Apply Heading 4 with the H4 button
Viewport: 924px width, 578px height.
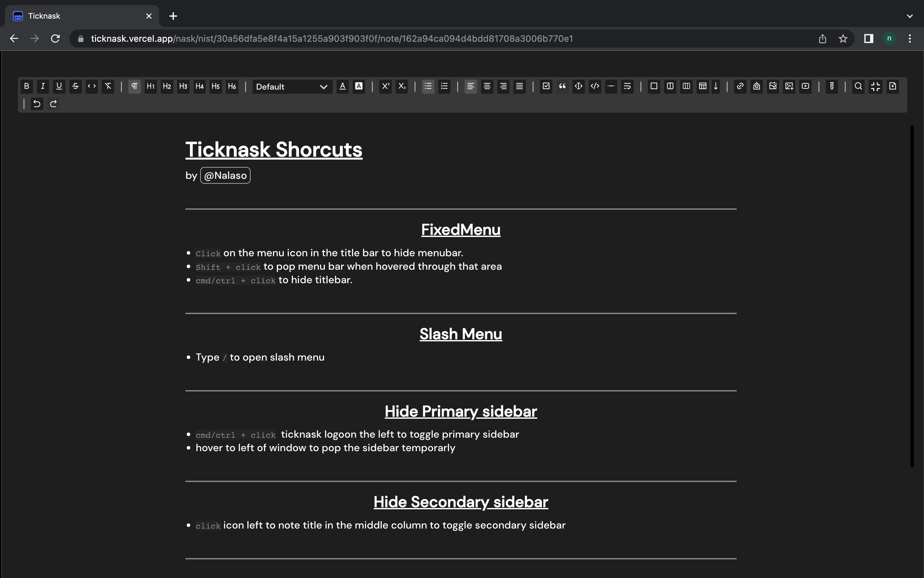tap(200, 86)
